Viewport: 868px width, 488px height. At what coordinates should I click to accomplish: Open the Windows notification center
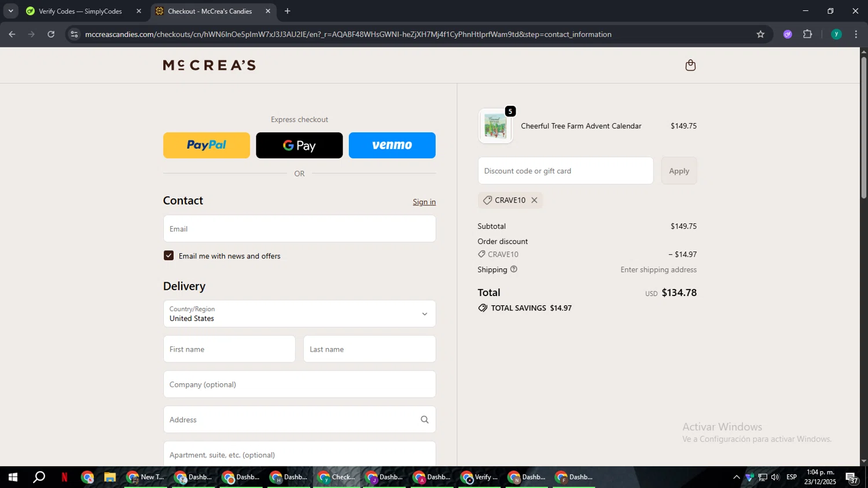pos(852,478)
